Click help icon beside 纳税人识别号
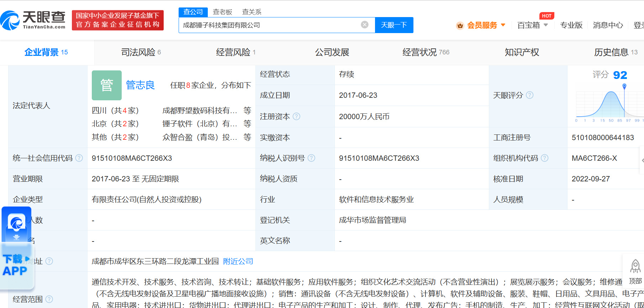This screenshot has width=644, height=308. coord(311,158)
